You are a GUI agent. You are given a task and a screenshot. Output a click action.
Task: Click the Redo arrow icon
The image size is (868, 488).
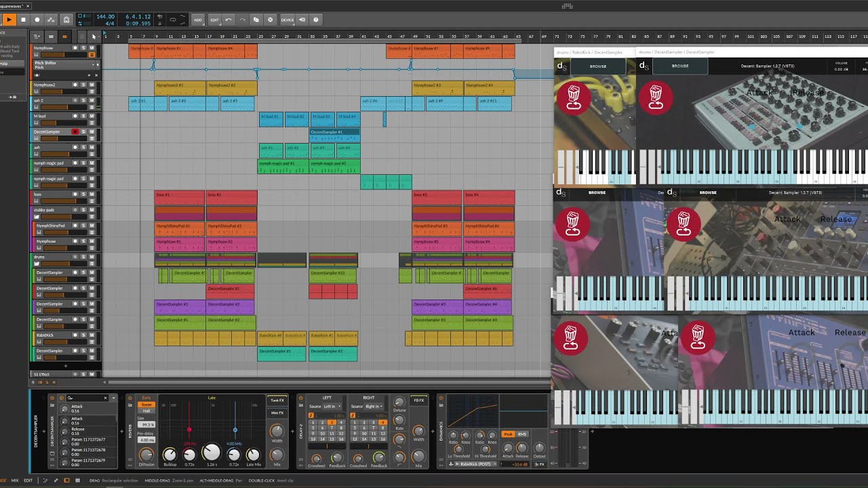pyautogui.click(x=243, y=20)
